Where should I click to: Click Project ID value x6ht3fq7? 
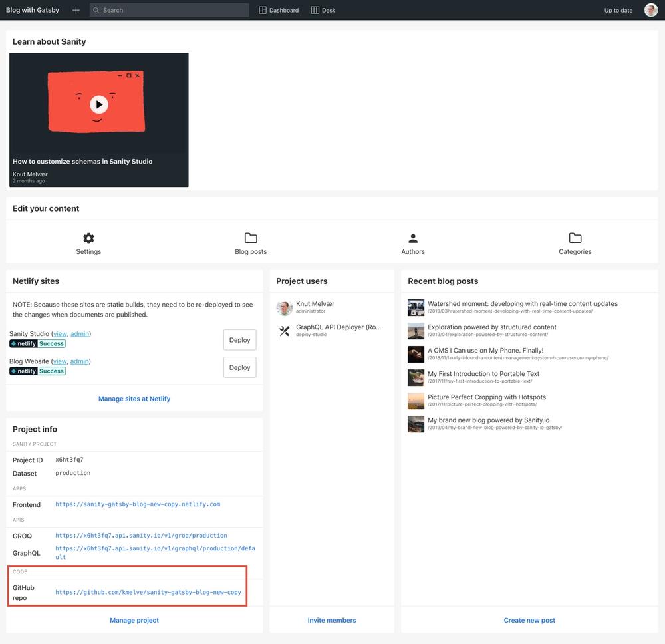[x=69, y=460]
